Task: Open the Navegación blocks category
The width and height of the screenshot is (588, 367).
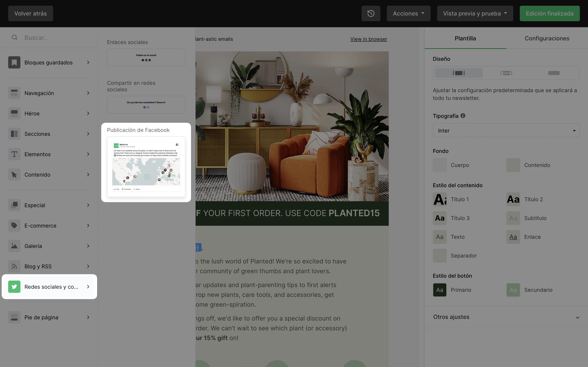Action: click(x=49, y=93)
